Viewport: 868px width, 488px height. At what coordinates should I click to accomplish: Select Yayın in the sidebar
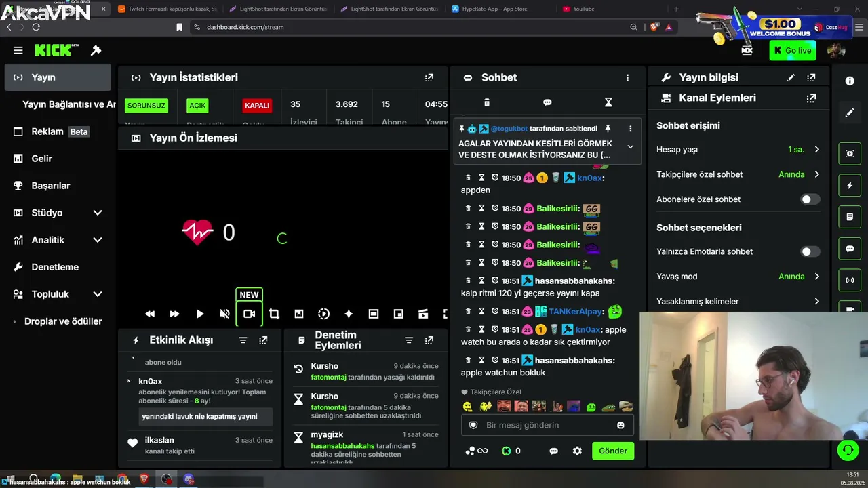click(58, 77)
